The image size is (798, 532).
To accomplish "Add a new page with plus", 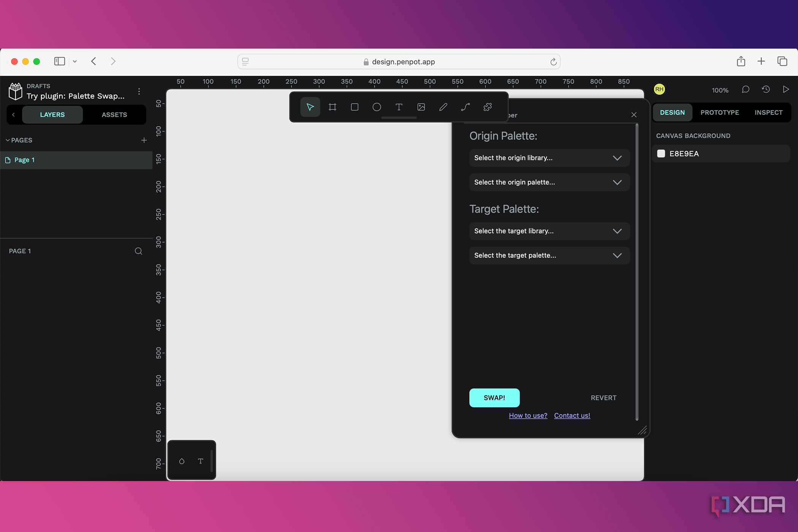I will 144,140.
